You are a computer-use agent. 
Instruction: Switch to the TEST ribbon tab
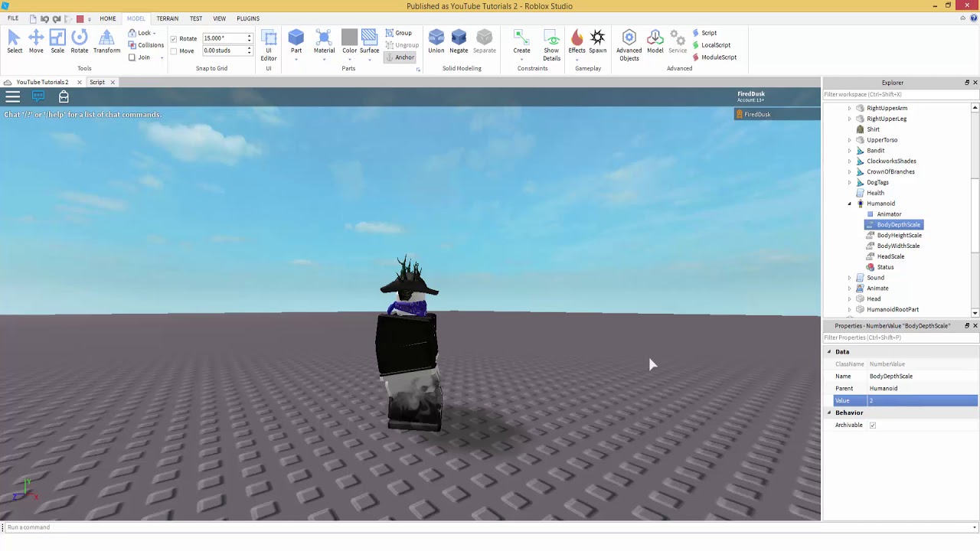pos(196,18)
